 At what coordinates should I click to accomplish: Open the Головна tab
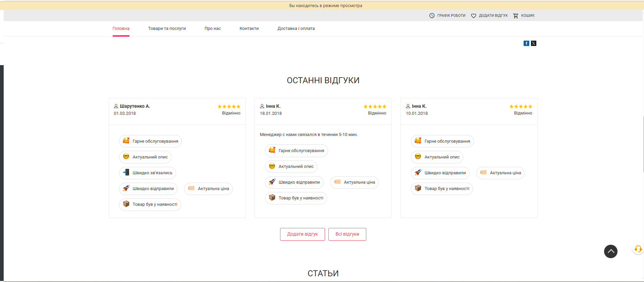[x=121, y=29]
